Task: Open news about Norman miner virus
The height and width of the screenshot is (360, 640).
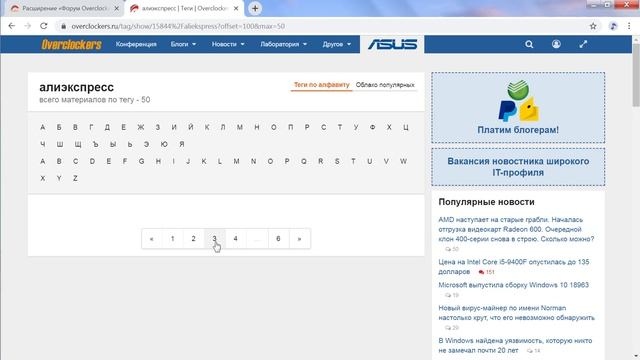Action: click(516, 313)
